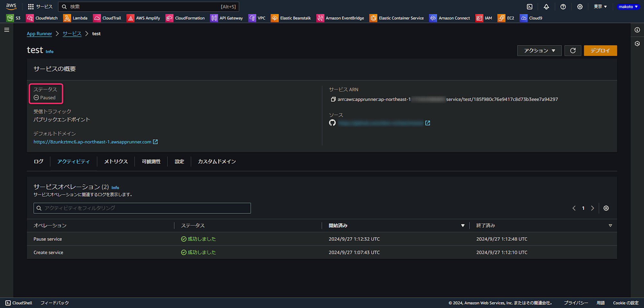
Task: Open the EC2 shortcut
Action: [x=506, y=18]
